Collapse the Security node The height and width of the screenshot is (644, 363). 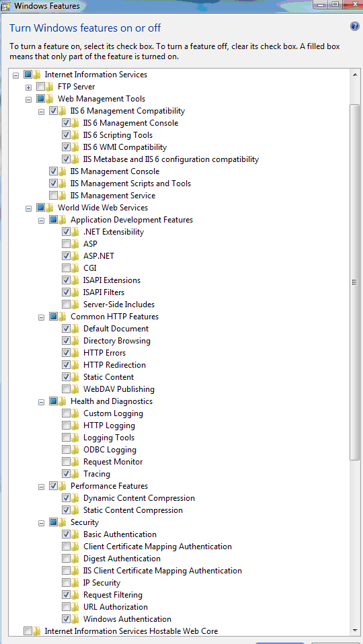click(41, 523)
